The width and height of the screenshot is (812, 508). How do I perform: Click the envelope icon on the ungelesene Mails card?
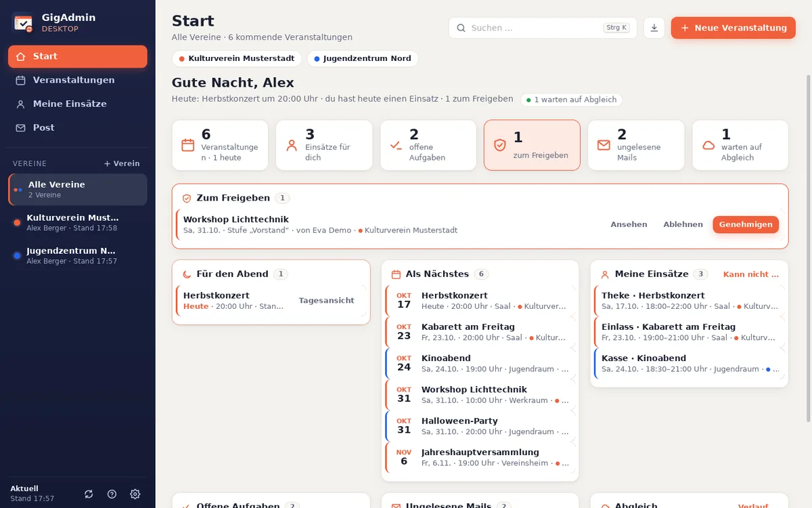pyautogui.click(x=604, y=146)
